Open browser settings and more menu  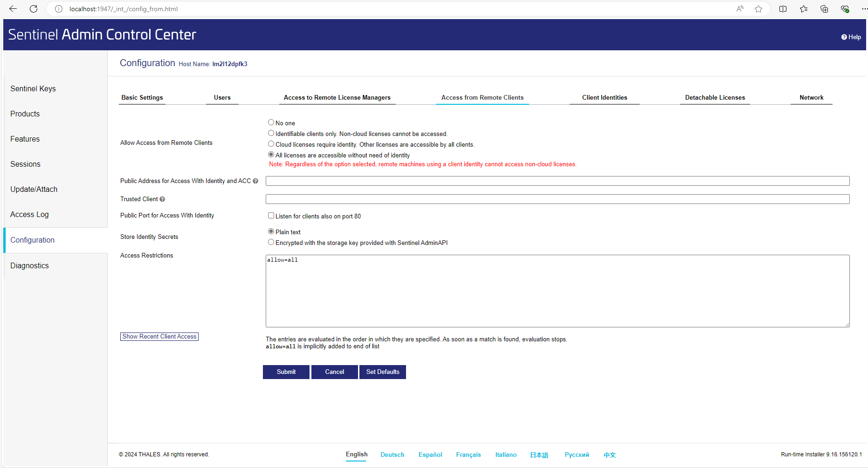(864, 9)
